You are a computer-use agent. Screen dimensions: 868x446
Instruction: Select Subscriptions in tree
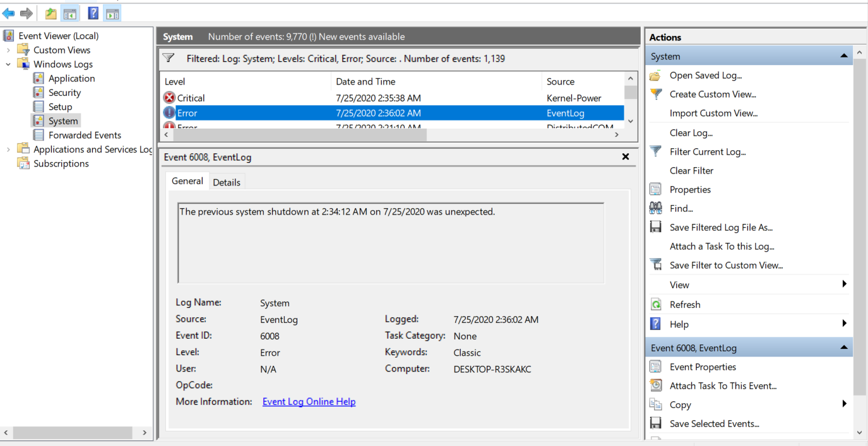61,163
